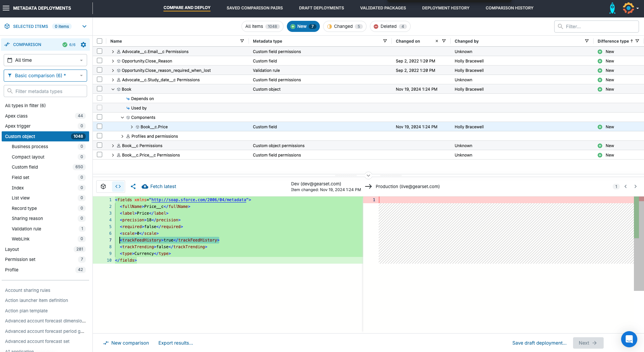Switch to object view cube icon
644x352 pixels.
click(104, 186)
